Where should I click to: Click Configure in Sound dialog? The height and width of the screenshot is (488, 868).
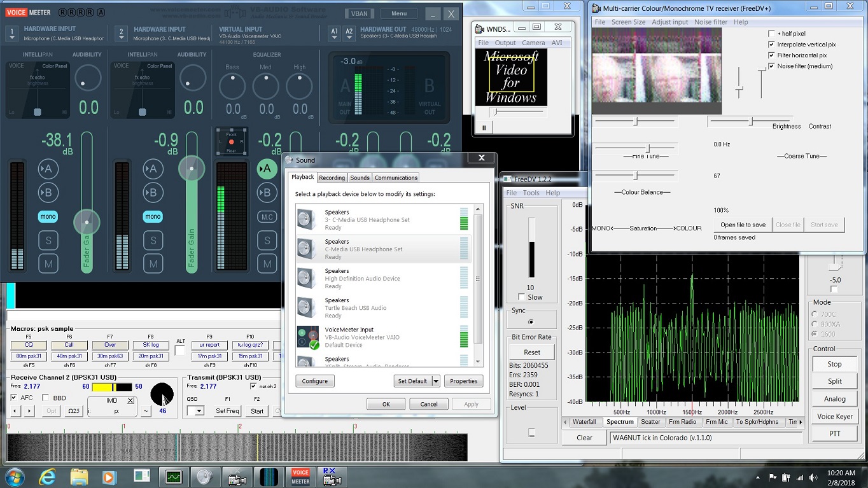click(314, 381)
